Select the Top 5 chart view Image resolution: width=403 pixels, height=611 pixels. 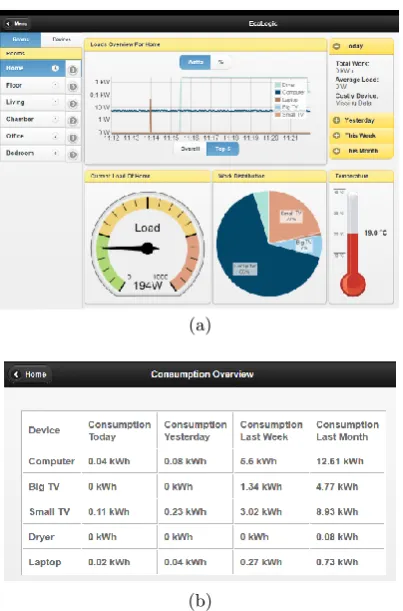[x=223, y=149]
